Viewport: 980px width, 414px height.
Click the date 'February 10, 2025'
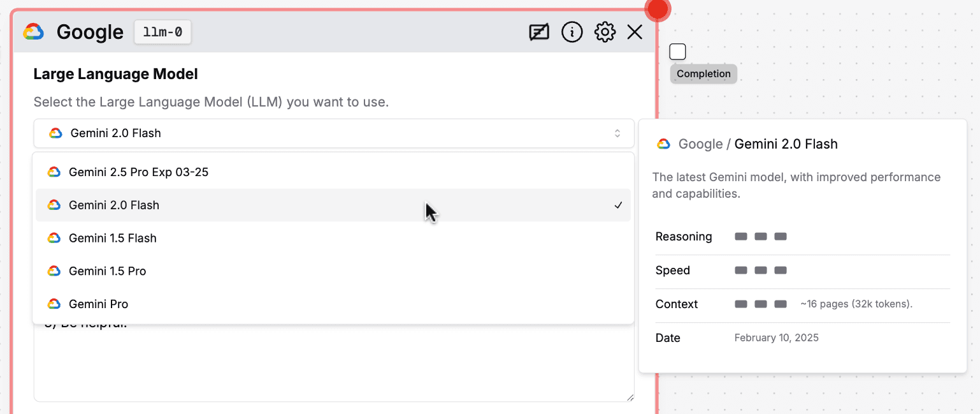[x=777, y=338]
